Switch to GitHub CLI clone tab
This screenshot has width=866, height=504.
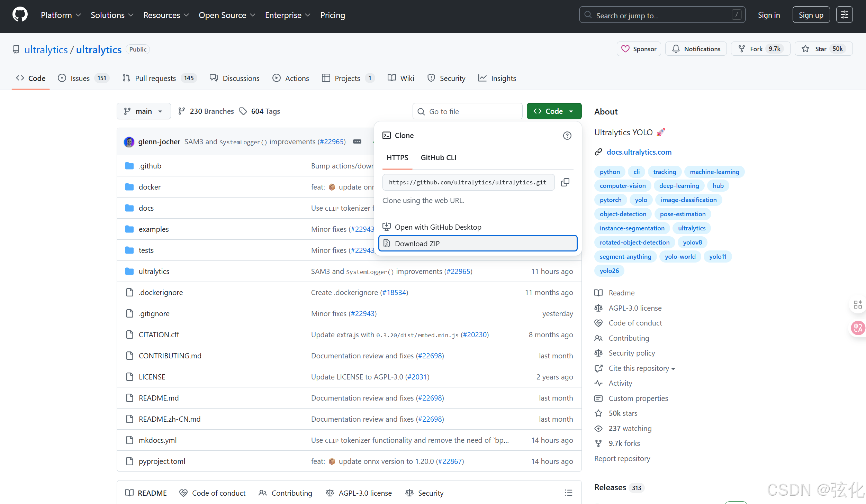438,158
